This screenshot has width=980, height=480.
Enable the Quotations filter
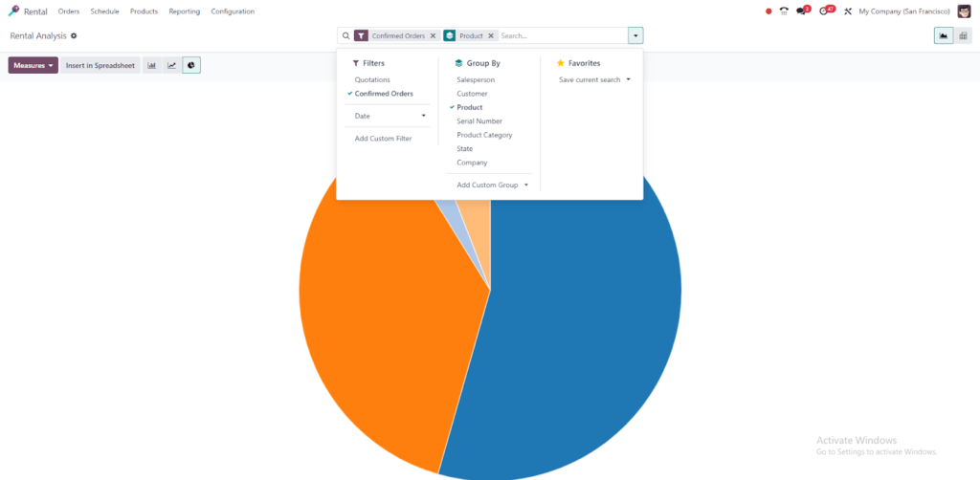[372, 79]
